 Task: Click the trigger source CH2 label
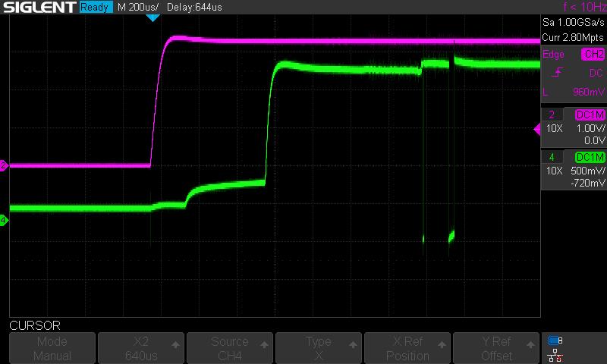click(x=592, y=54)
